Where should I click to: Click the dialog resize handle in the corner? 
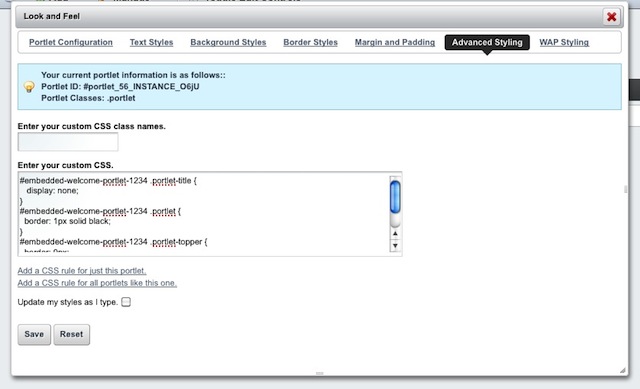point(622,370)
